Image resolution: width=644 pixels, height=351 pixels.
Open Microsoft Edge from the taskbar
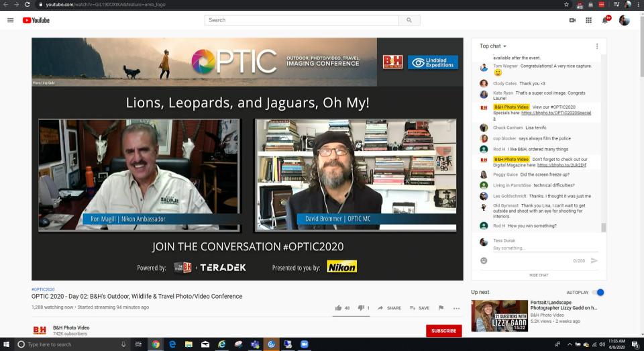pos(172,344)
